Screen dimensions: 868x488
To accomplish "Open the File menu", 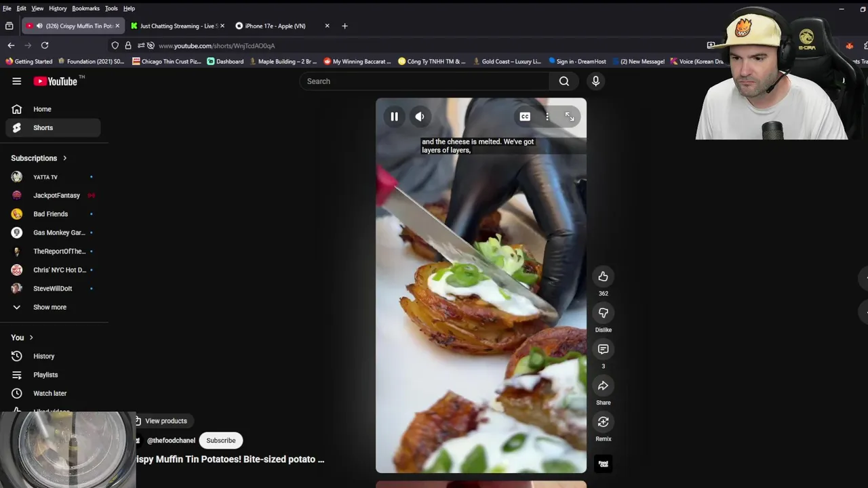I will pyautogui.click(x=7, y=8).
